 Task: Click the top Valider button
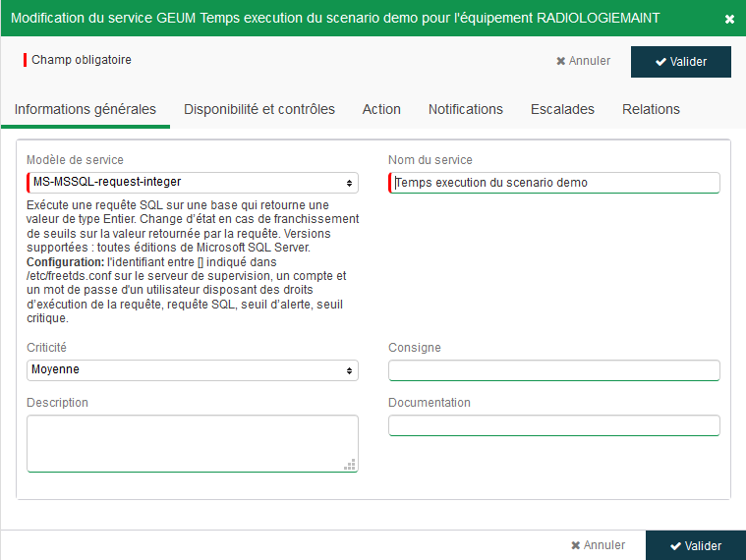[681, 62]
